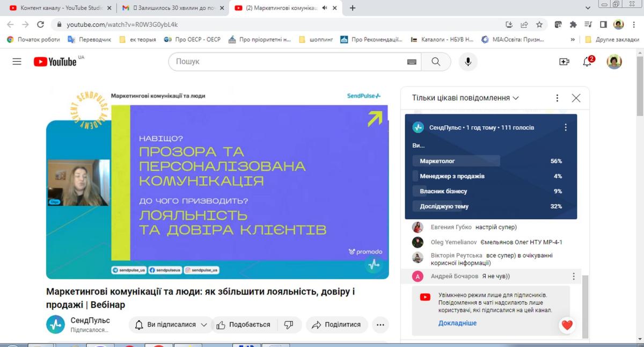
Task: Click the webinar video player
Action: tap(217, 183)
